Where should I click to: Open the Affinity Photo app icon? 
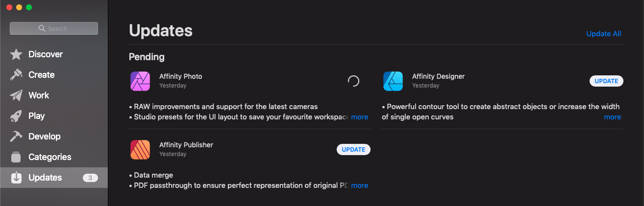coord(140,81)
